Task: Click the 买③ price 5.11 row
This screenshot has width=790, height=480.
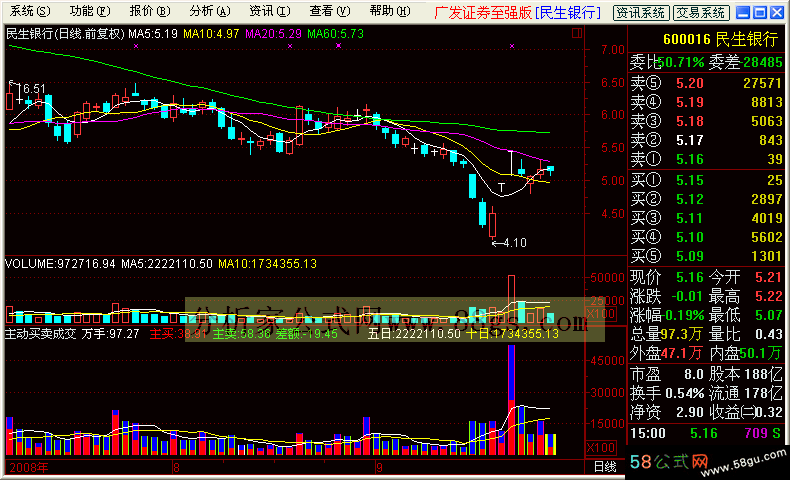Action: [x=706, y=218]
